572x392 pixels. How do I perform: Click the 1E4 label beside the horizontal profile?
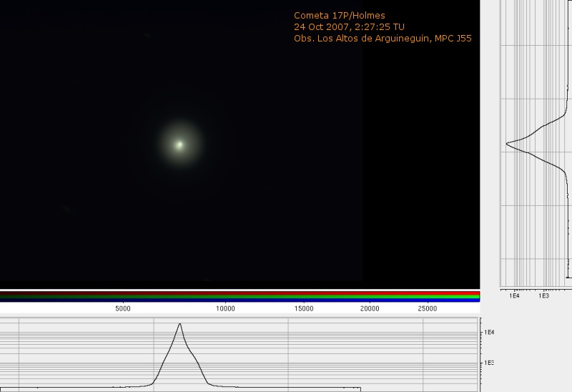[489, 332]
